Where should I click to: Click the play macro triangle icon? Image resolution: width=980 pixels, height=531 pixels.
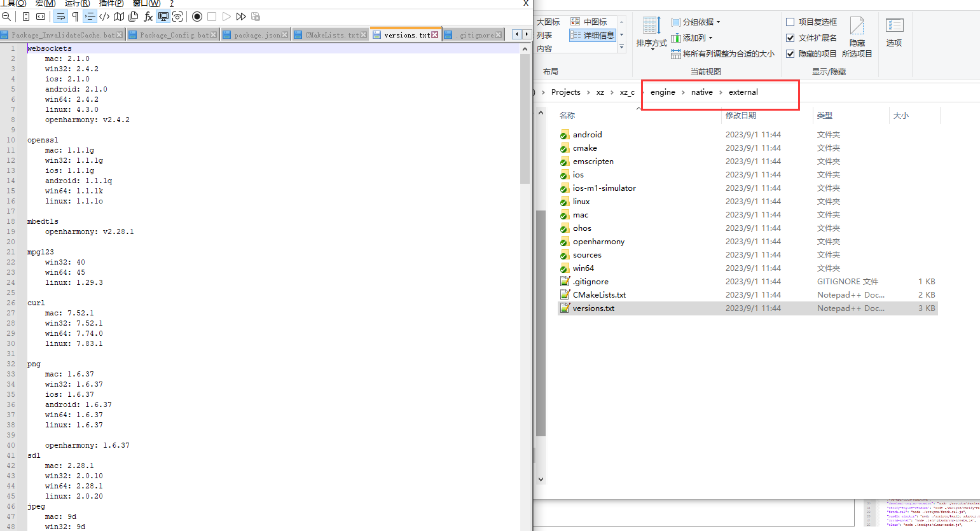[x=226, y=17]
